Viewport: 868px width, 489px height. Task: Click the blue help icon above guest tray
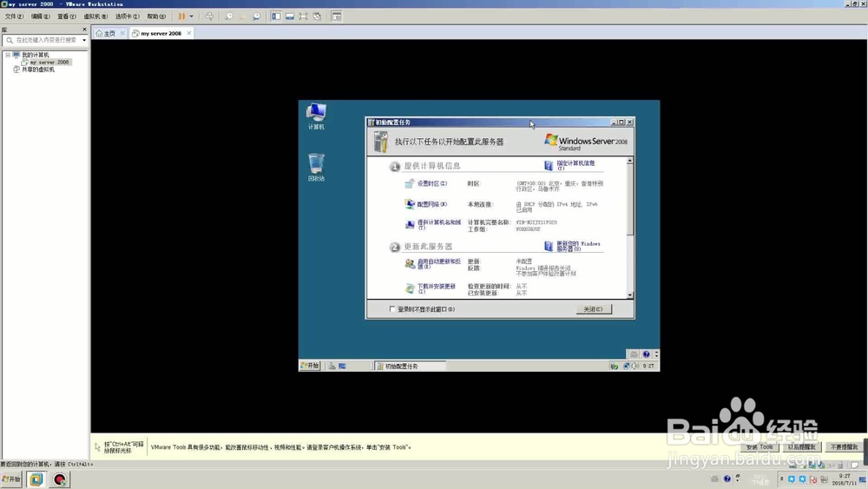(646, 354)
